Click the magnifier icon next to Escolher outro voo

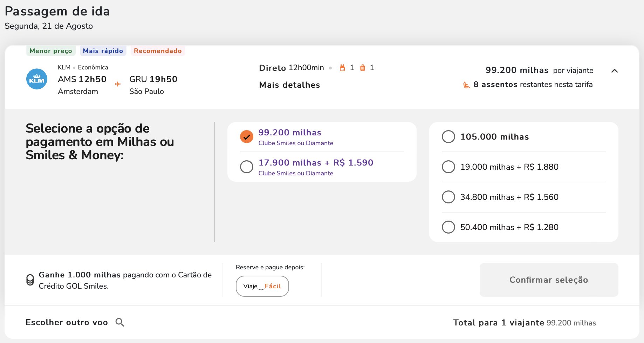(x=120, y=322)
